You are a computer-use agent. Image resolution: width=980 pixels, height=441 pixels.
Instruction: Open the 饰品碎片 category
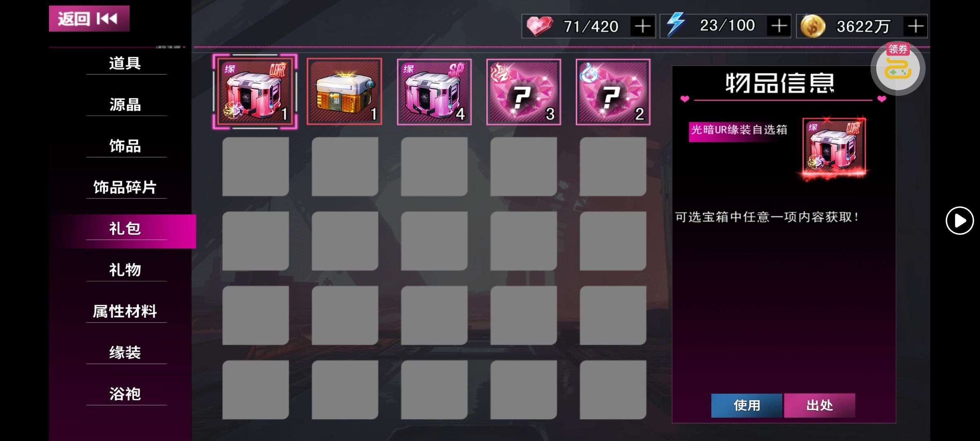(x=125, y=187)
